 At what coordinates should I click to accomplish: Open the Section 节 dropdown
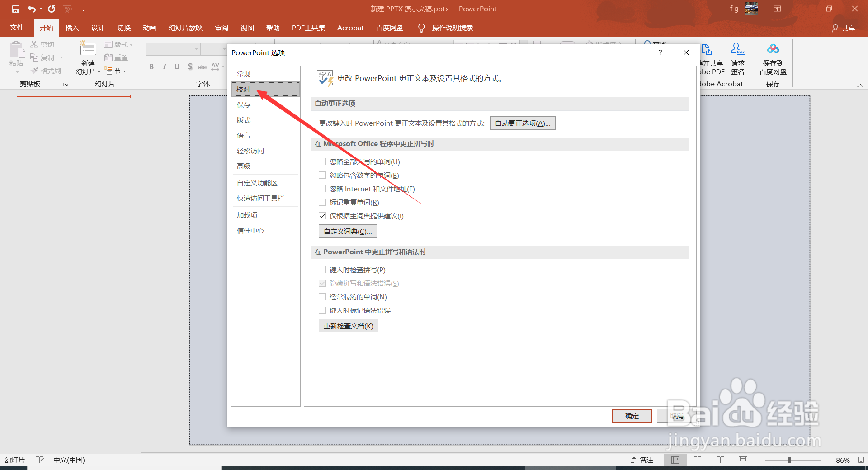(x=115, y=71)
